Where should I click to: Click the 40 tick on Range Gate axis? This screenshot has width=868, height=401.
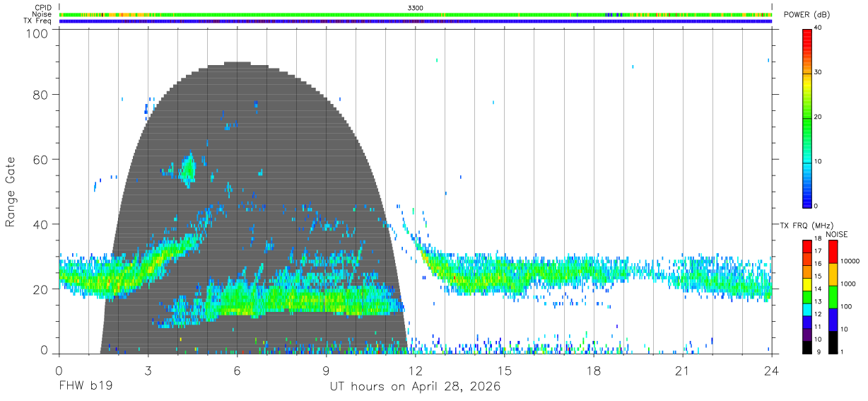pos(42,224)
